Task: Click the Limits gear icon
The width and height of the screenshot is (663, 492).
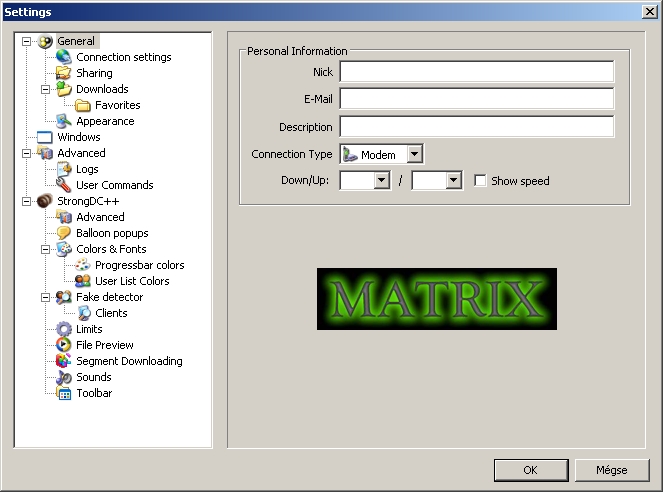Action: [64, 329]
